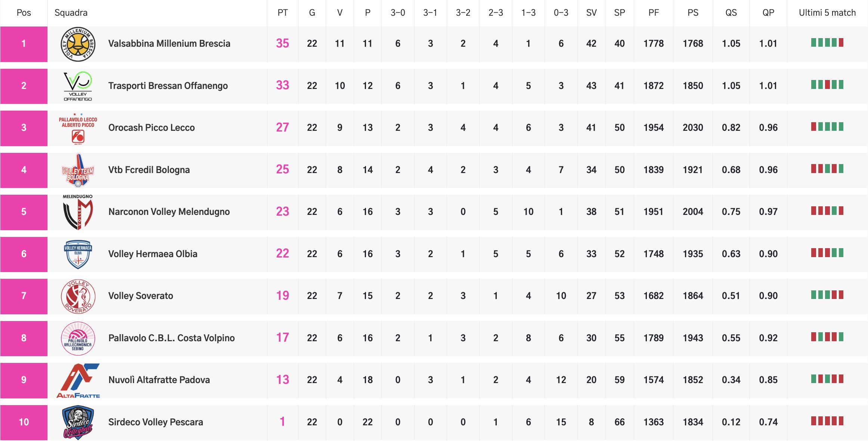Click the Melendugno Volley shield logo
Screen dimensions: 868x441
coord(78,212)
